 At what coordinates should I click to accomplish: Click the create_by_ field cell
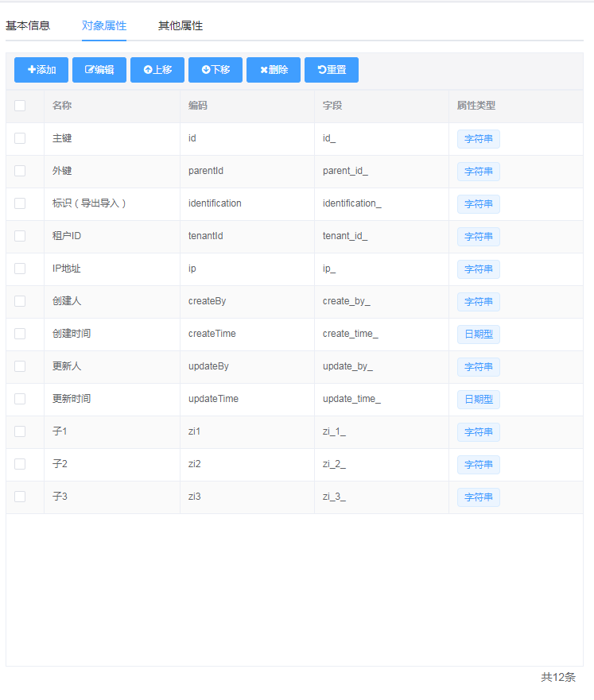click(346, 301)
